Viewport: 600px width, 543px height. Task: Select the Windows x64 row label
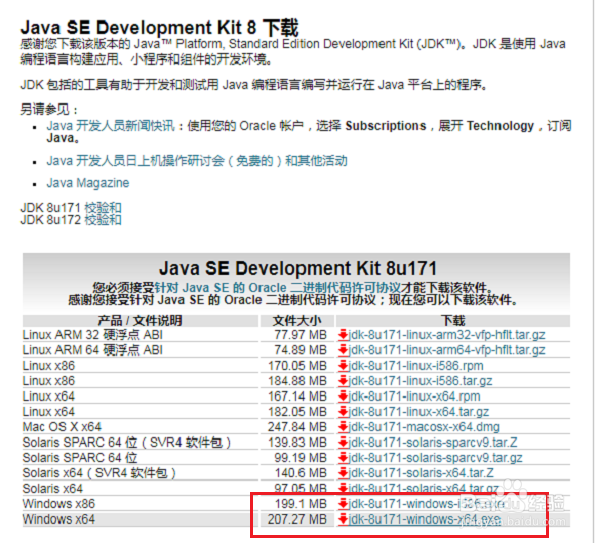point(59,519)
